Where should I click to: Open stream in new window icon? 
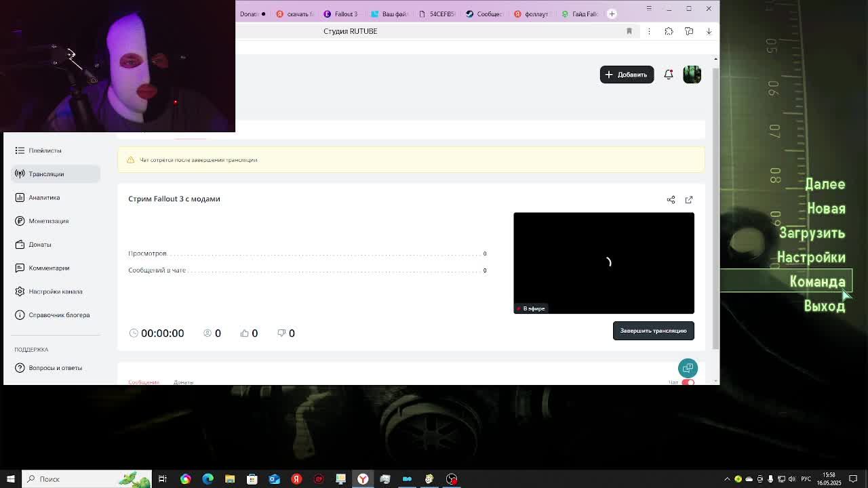pyautogui.click(x=689, y=200)
